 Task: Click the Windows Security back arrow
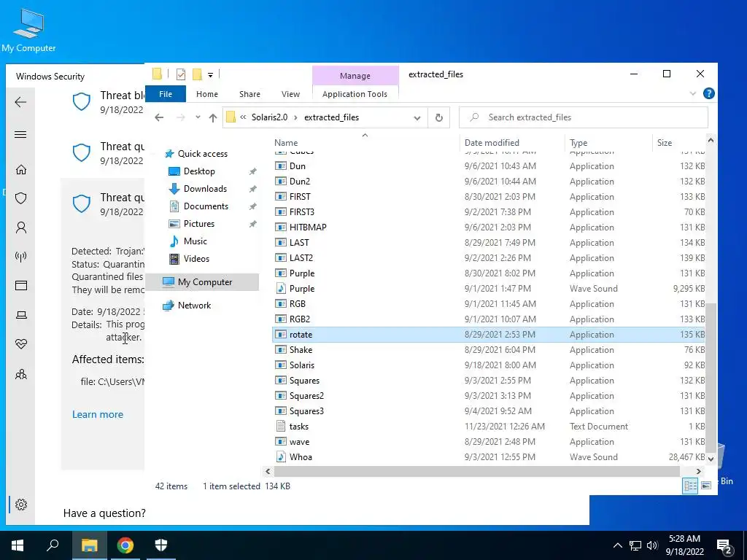(20, 102)
